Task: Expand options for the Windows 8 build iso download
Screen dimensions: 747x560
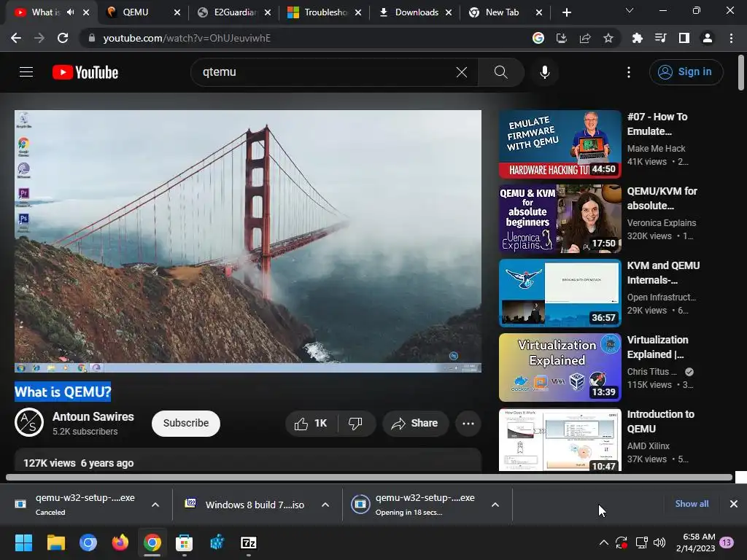Action: [325, 505]
